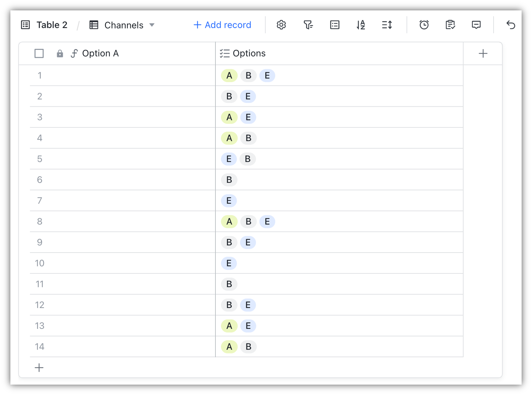Add a new row with the bottom plus
The width and height of the screenshot is (532, 395).
pos(39,368)
